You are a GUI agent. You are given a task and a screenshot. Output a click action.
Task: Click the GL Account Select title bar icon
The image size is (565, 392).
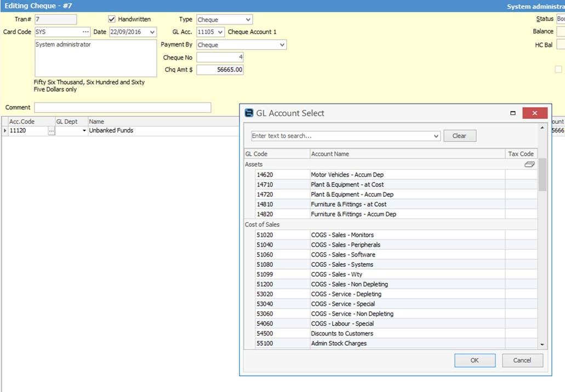[x=249, y=113]
